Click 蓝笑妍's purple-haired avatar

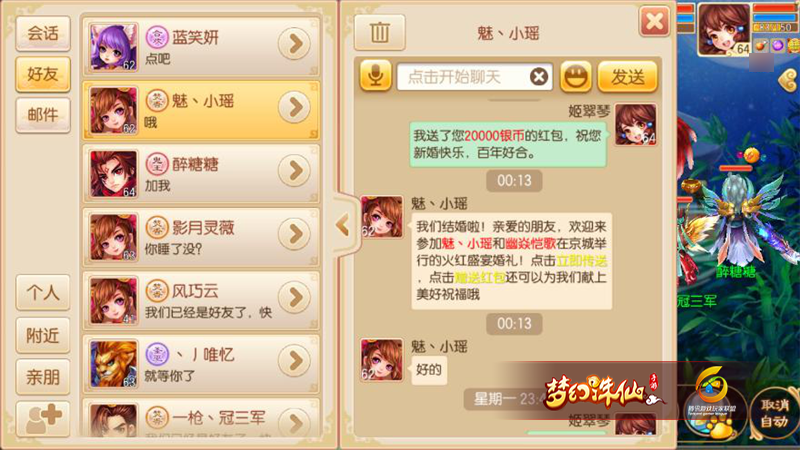(x=113, y=47)
